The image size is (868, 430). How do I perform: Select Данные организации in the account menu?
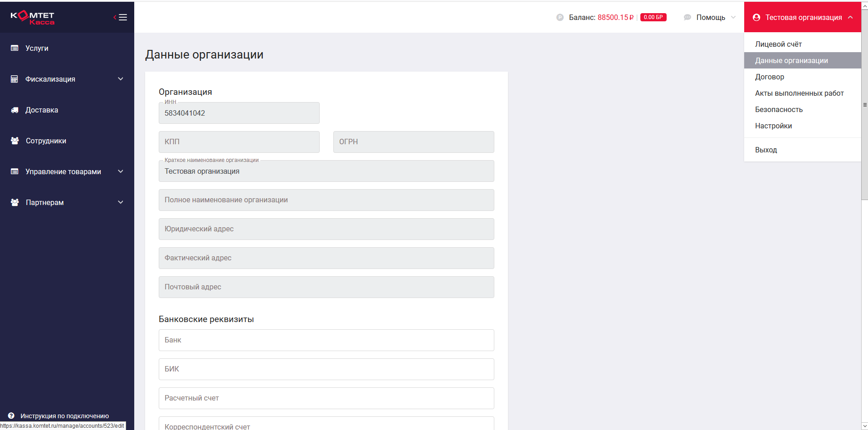(x=803, y=60)
